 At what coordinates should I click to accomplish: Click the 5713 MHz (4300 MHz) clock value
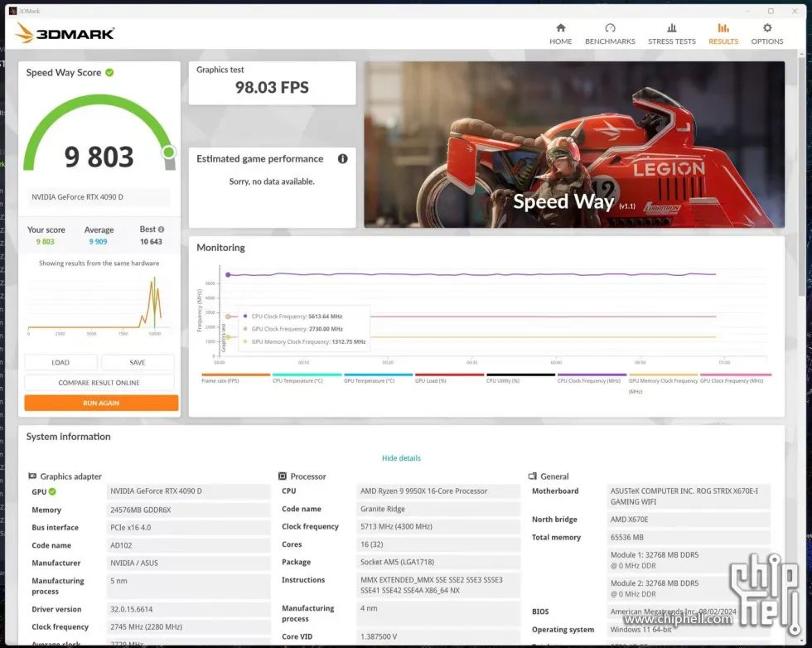tap(438, 526)
